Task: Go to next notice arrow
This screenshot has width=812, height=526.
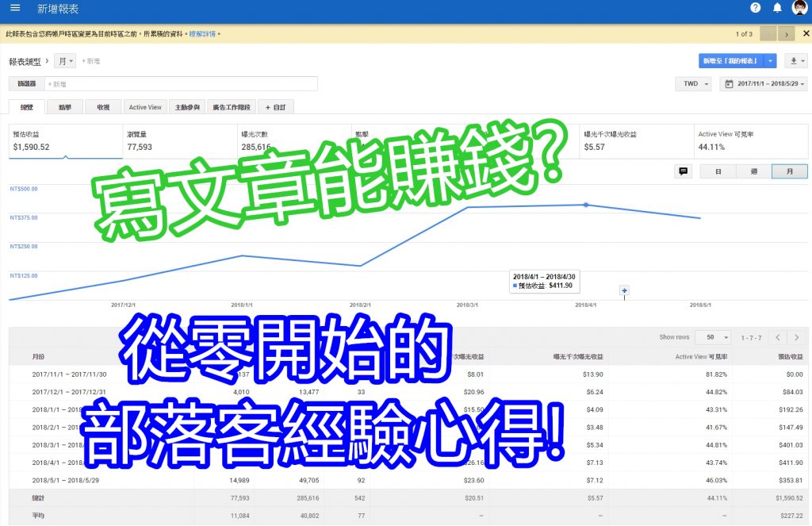Action: tap(786, 34)
